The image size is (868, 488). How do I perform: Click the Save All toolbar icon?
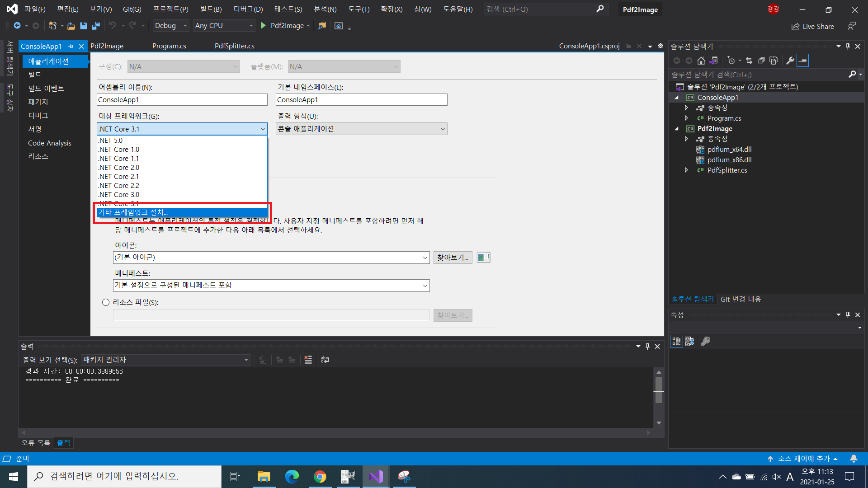[95, 26]
